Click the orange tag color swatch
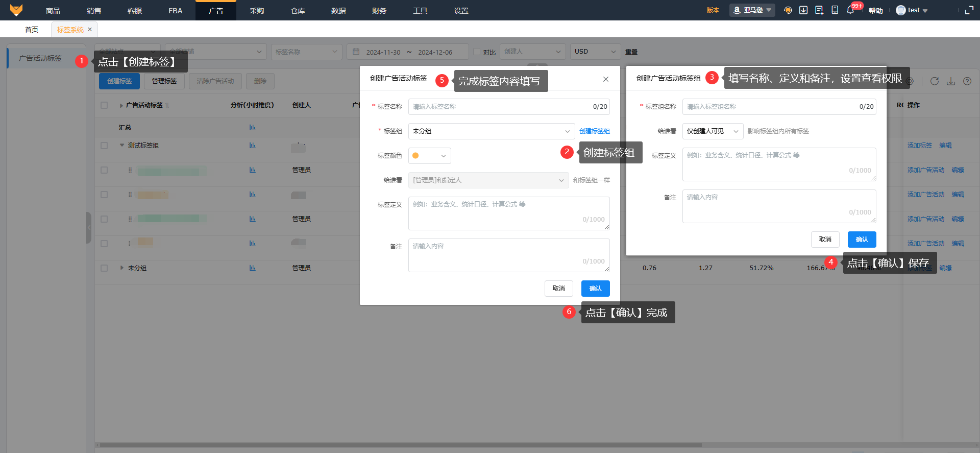The image size is (980, 453). tap(415, 156)
